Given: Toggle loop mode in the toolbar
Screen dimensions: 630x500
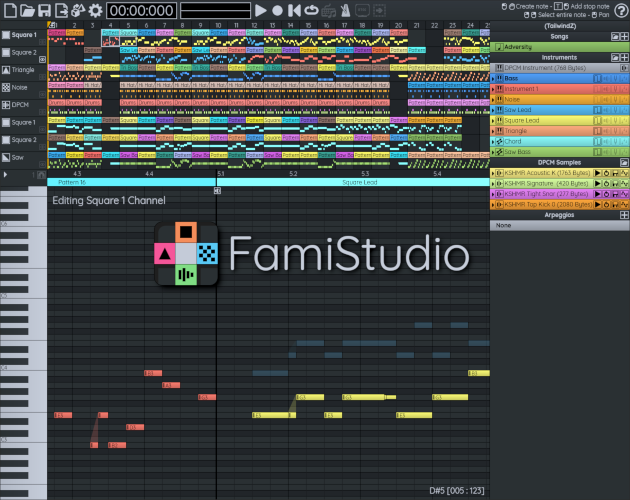Looking at the screenshot, I should pos(311,10).
